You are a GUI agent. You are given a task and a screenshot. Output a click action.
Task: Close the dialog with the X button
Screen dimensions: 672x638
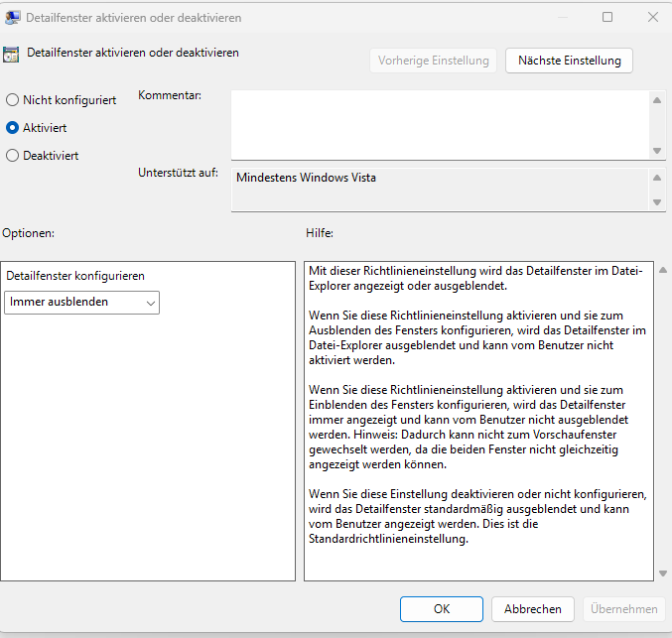tap(653, 17)
